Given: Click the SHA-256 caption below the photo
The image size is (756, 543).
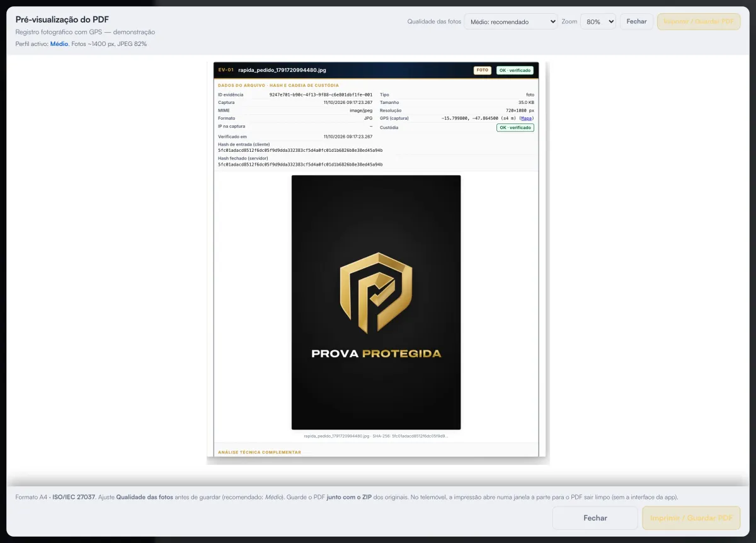Looking at the screenshot, I should [376, 435].
